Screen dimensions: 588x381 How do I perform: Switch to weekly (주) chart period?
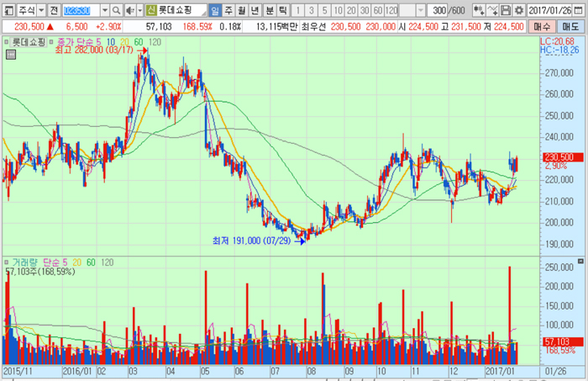pos(229,11)
